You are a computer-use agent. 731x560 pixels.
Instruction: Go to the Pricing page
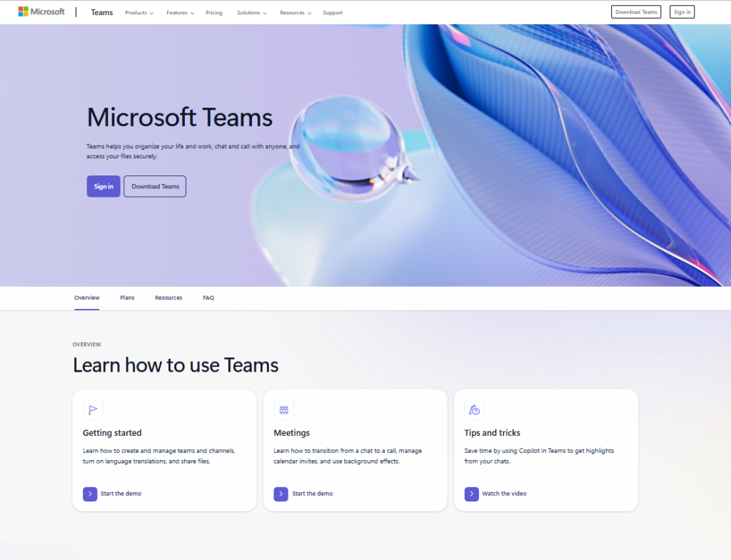click(214, 13)
